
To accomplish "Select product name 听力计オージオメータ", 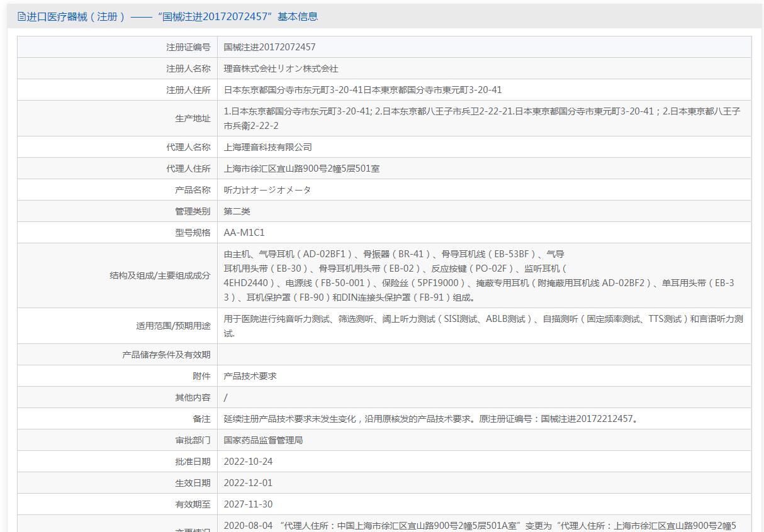I will tap(267, 190).
